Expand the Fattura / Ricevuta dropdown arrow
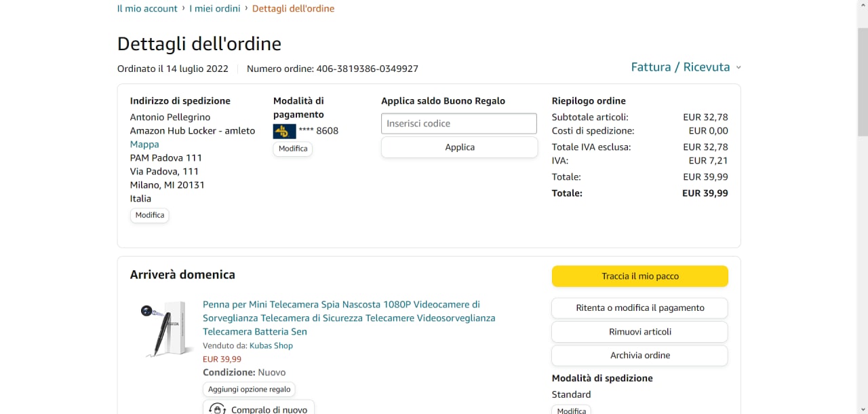The height and width of the screenshot is (414, 868). point(738,67)
